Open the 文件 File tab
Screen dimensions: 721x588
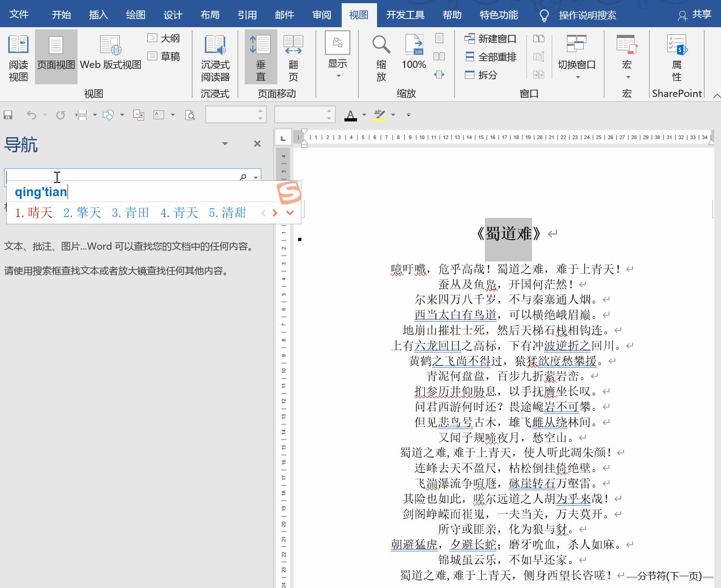click(x=19, y=14)
